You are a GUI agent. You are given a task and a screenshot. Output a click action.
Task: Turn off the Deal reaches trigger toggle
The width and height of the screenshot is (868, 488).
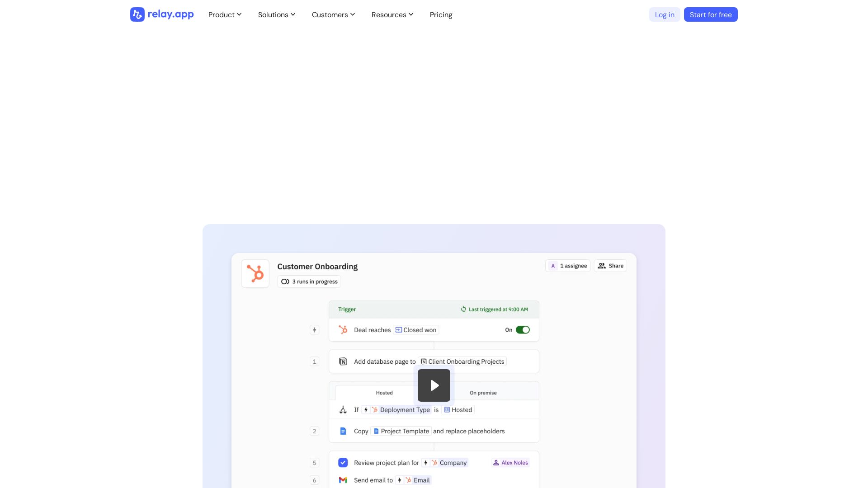pos(523,330)
